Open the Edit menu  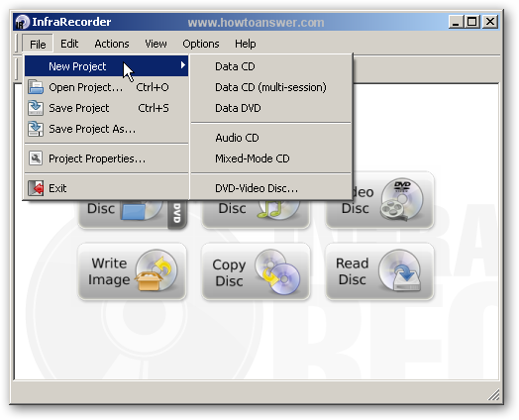[x=69, y=44]
